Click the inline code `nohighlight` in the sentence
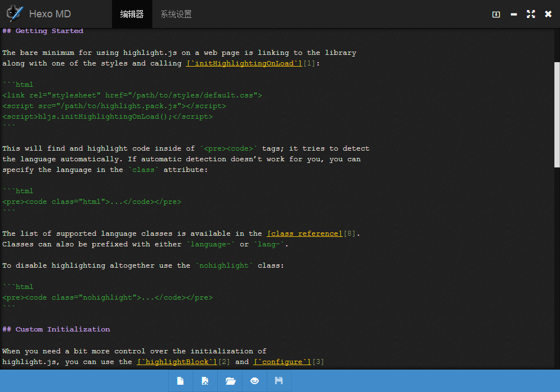The height and width of the screenshot is (392, 560). click(x=225, y=265)
